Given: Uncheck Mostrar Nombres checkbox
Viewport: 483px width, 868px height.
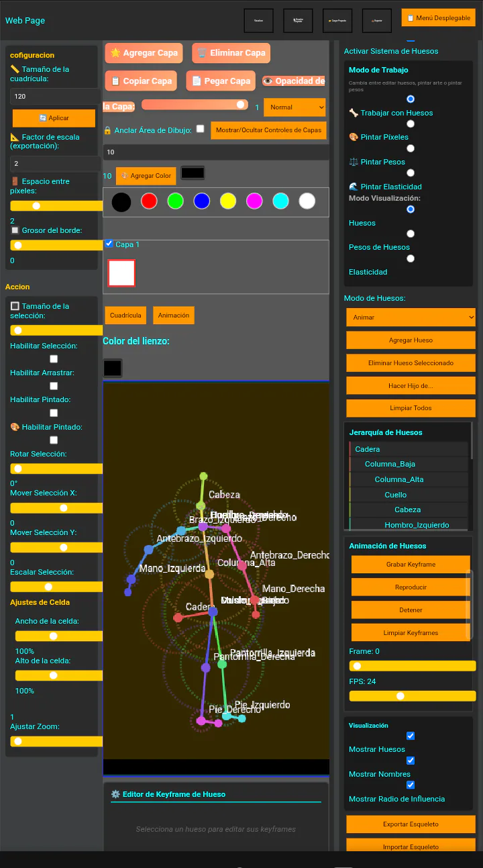Looking at the screenshot, I should pyautogui.click(x=411, y=761).
